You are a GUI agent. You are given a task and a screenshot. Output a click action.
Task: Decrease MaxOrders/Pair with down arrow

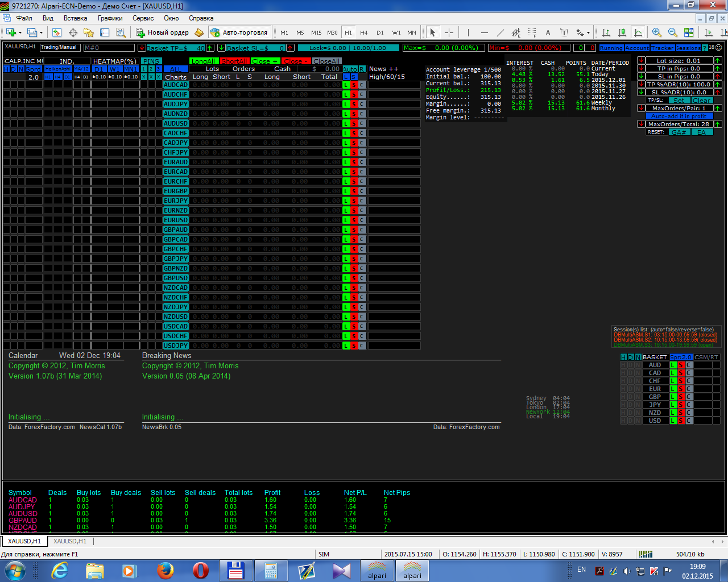click(x=641, y=108)
